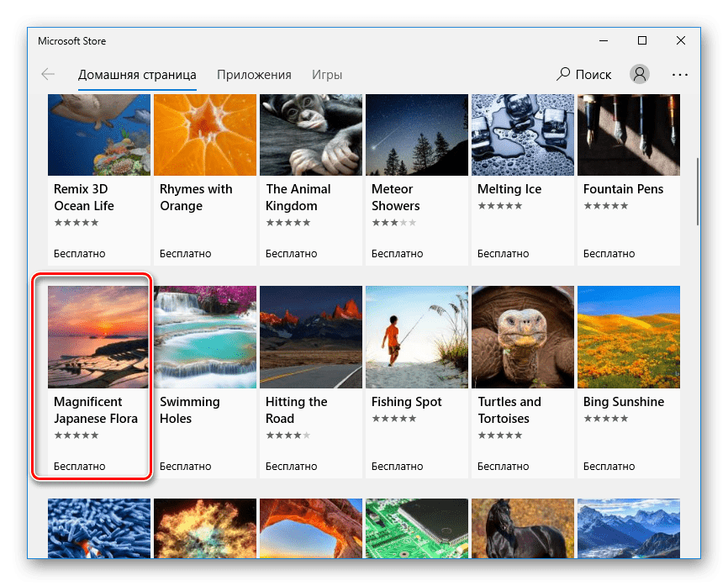The image size is (728, 586).
Task: Select the Turtles and Tortoises thumbnail
Action: click(x=522, y=336)
